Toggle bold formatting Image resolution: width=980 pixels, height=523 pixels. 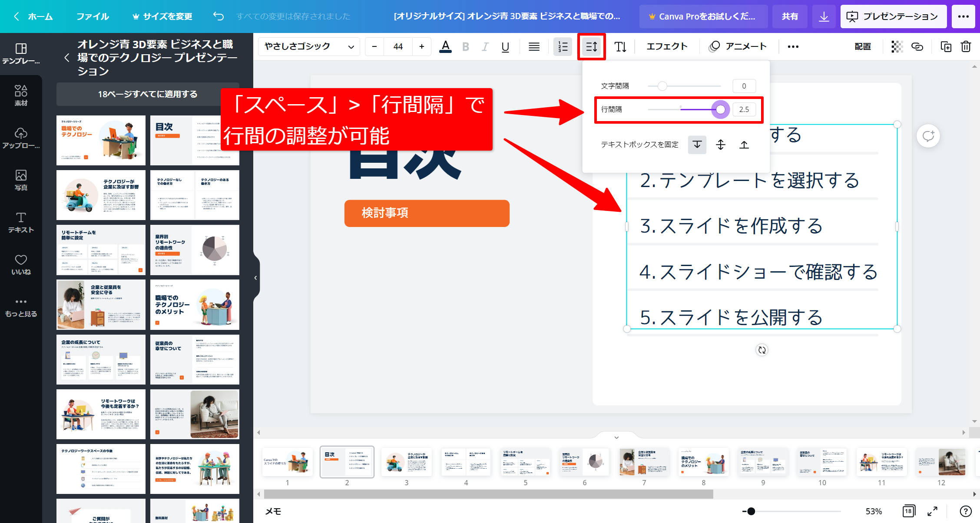pyautogui.click(x=465, y=46)
